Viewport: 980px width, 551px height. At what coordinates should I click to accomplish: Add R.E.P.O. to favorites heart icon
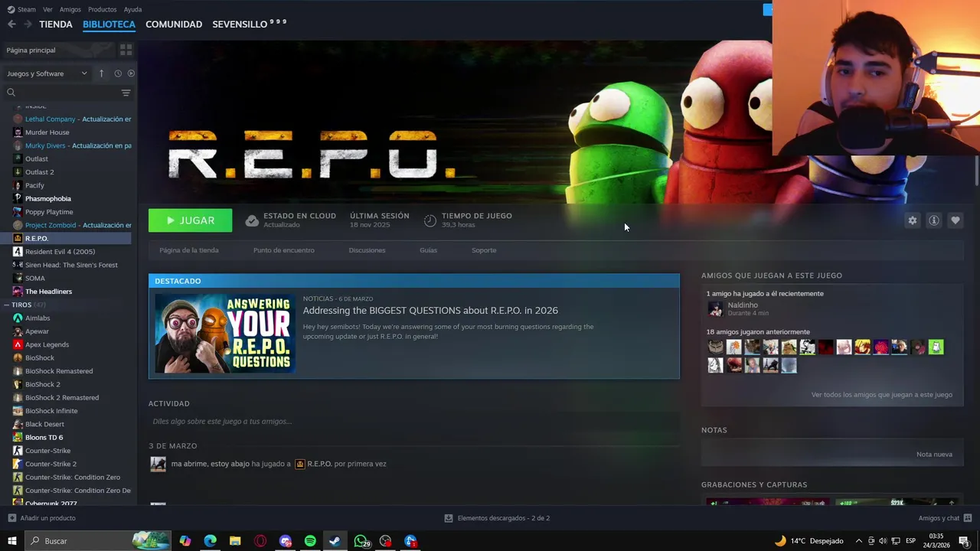click(955, 220)
